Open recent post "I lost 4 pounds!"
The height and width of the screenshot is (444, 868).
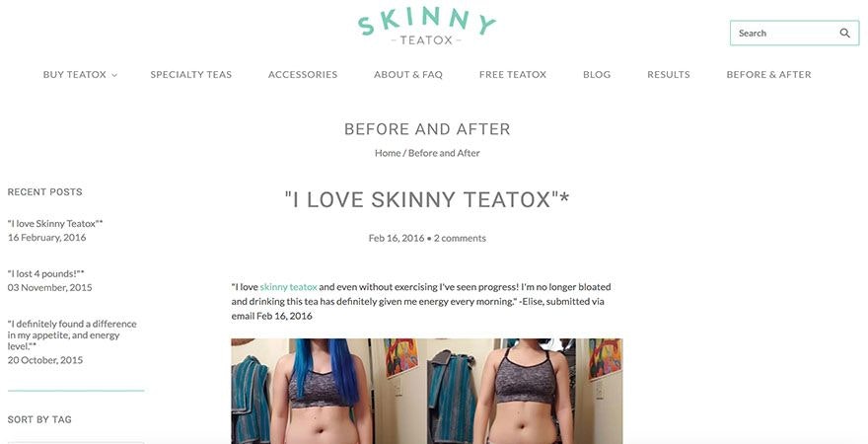(x=46, y=274)
